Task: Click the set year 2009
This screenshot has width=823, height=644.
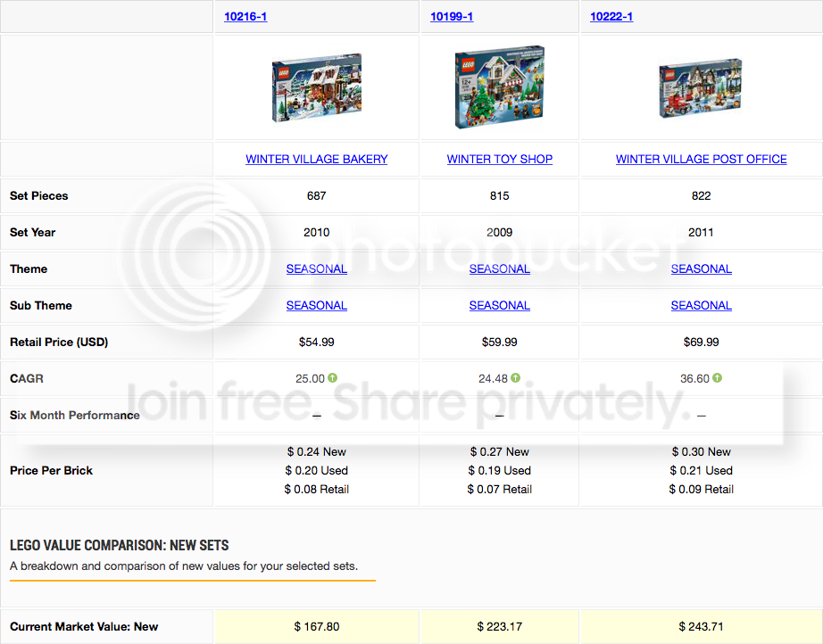Action: 500,232
